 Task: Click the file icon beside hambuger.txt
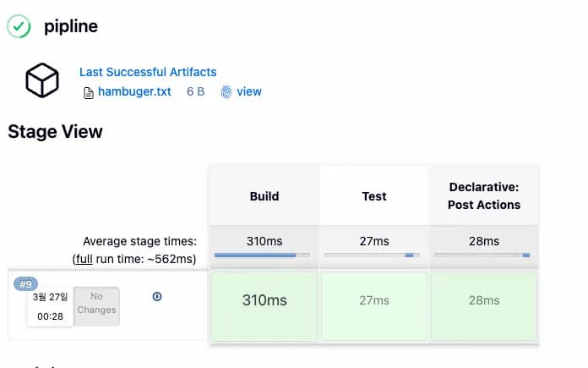coord(89,93)
